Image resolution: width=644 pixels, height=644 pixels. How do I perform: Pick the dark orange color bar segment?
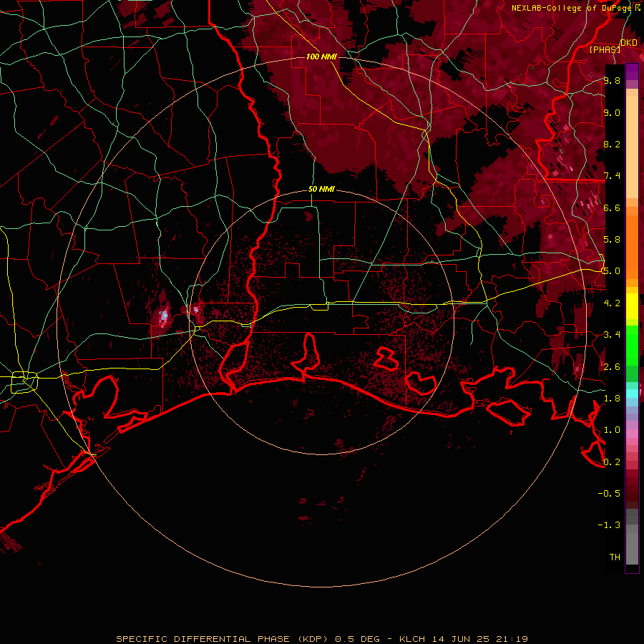(632, 246)
